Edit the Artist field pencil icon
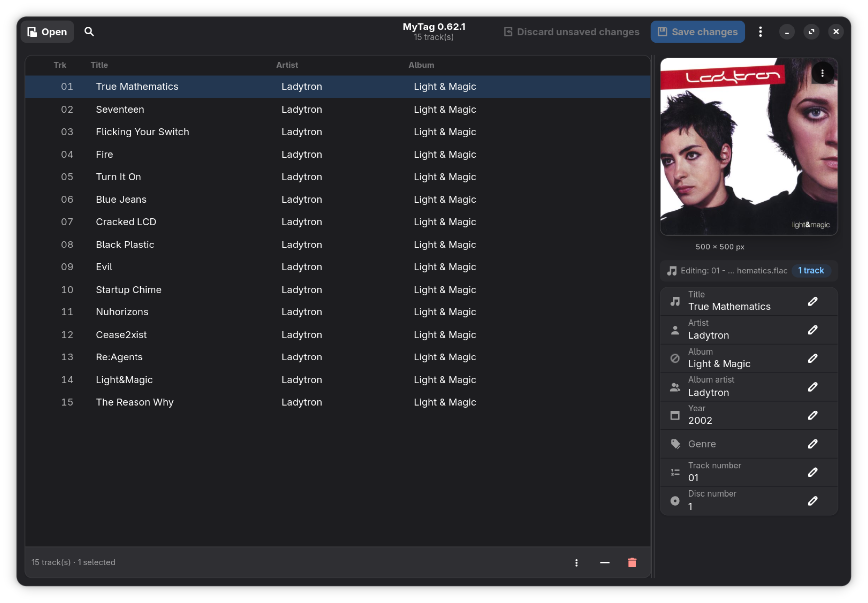868x603 pixels. (x=812, y=330)
